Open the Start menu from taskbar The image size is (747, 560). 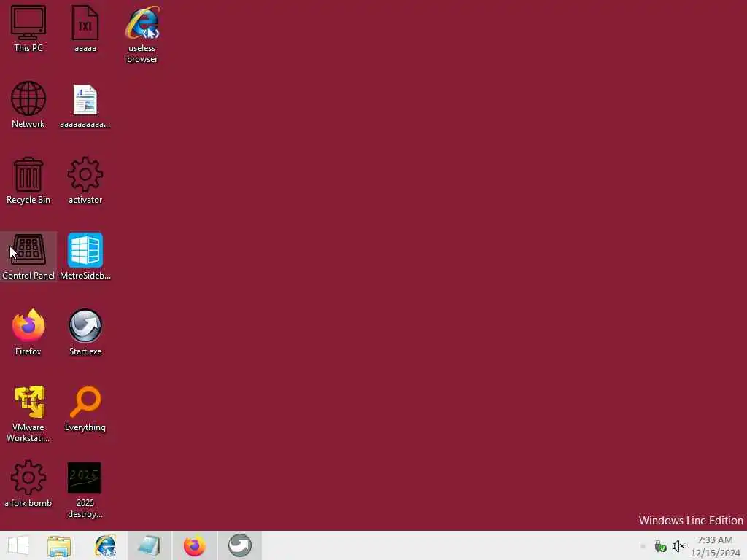(x=18, y=545)
